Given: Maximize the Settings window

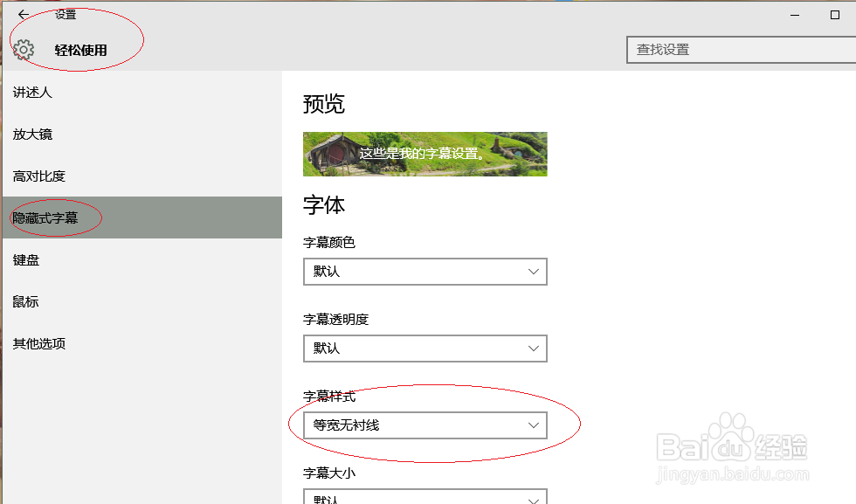Looking at the screenshot, I should [835, 15].
